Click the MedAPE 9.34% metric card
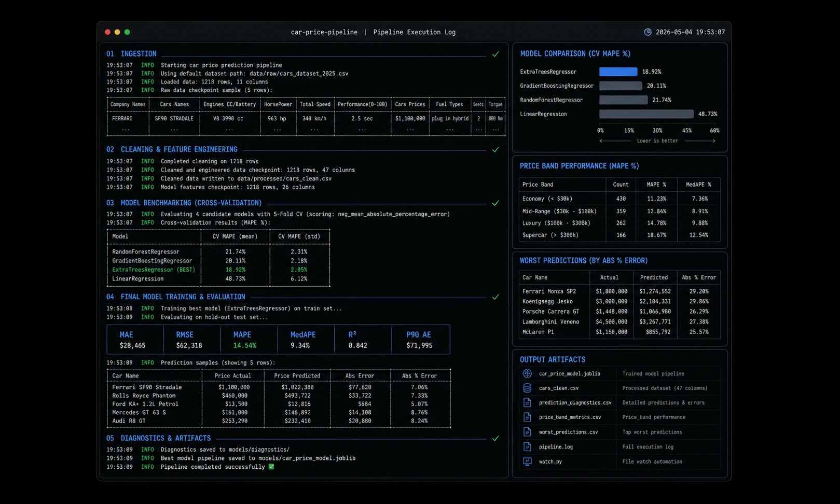 [306, 340]
